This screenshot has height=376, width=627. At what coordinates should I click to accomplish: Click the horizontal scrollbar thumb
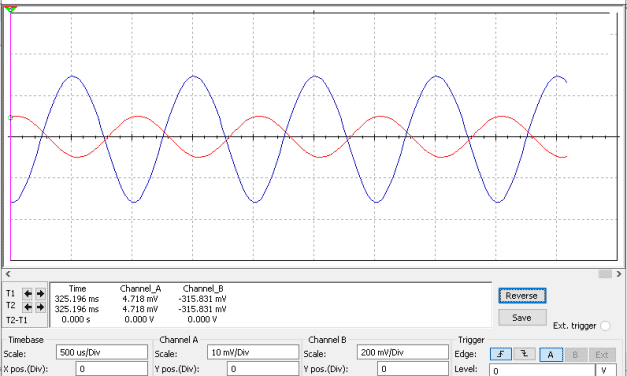[x=605, y=274]
